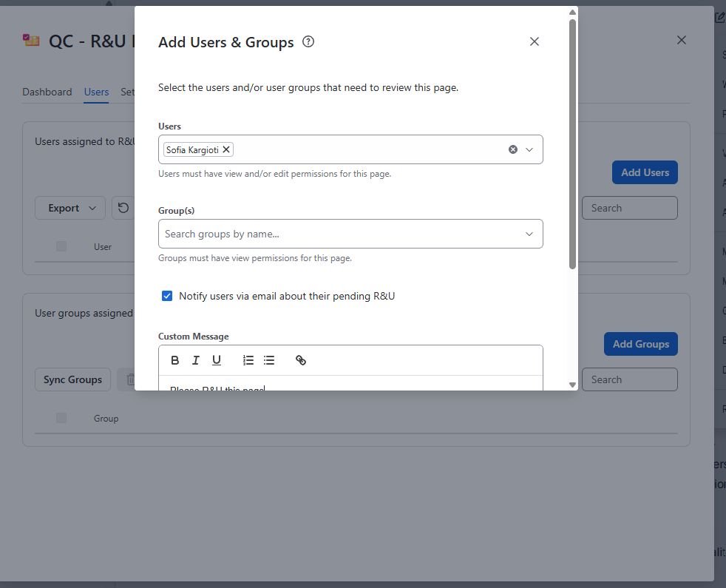Click the groups table Search field
726x588 pixels.
tap(629, 379)
